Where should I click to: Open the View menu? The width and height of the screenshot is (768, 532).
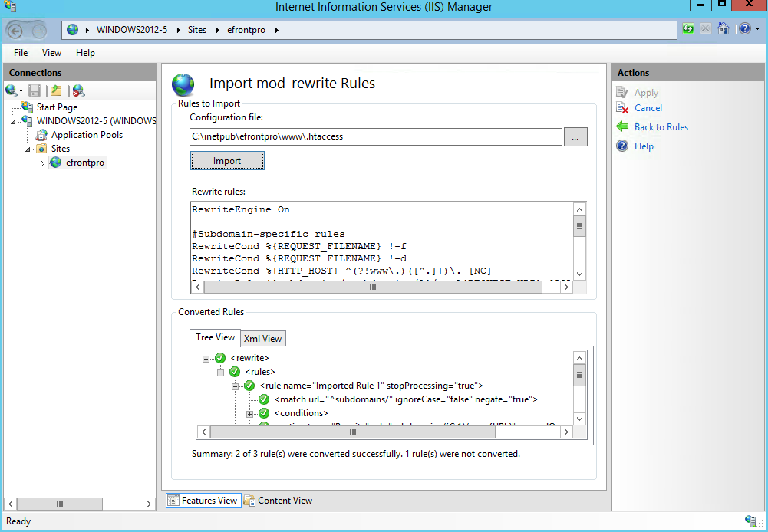(51, 53)
